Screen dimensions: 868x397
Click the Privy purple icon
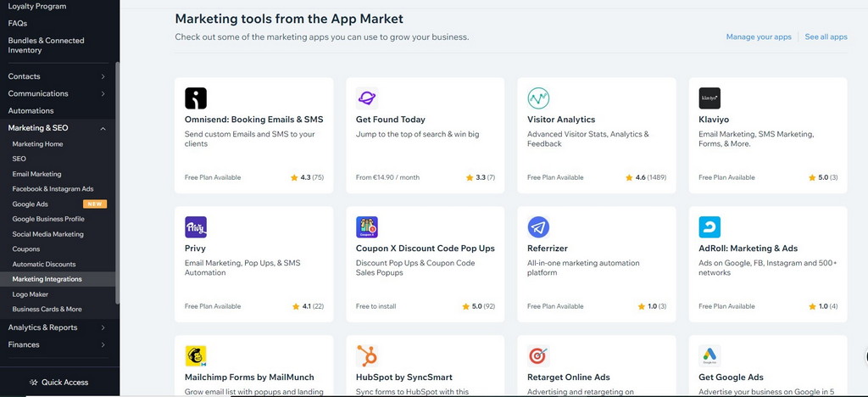click(196, 227)
